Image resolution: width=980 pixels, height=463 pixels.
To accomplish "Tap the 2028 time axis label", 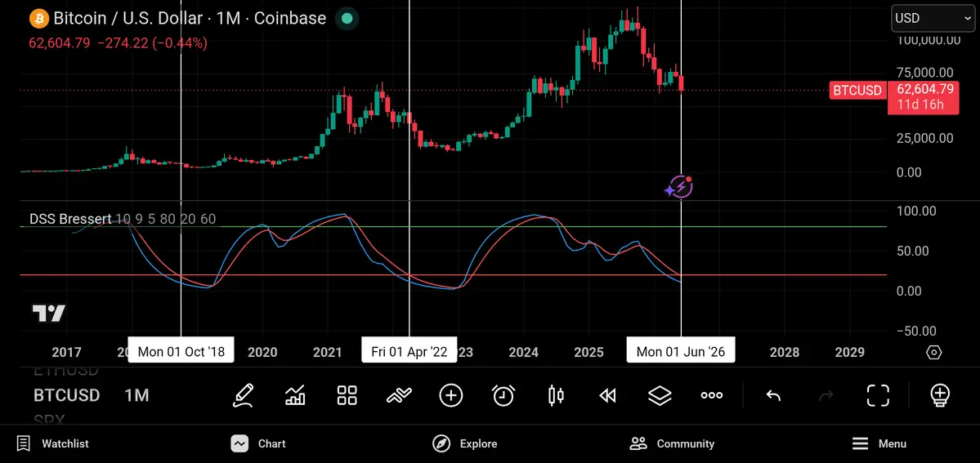I will tap(785, 353).
